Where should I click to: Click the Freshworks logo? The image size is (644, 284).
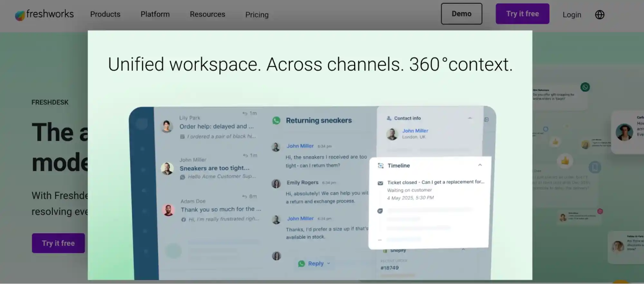[44, 14]
